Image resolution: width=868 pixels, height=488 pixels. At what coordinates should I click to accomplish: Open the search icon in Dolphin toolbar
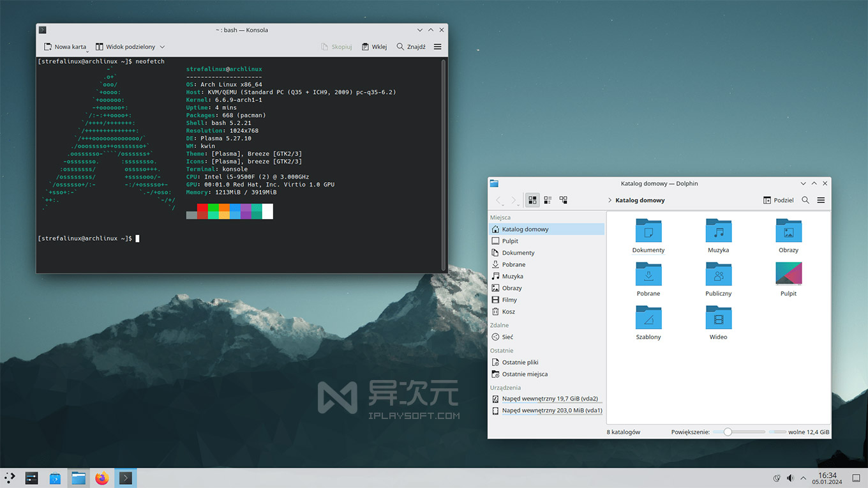tap(805, 199)
